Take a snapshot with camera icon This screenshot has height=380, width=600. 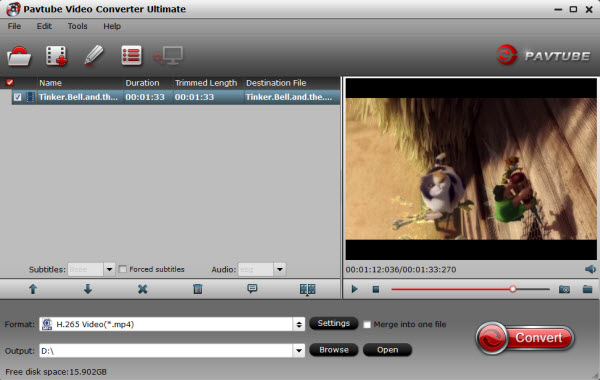click(x=564, y=289)
